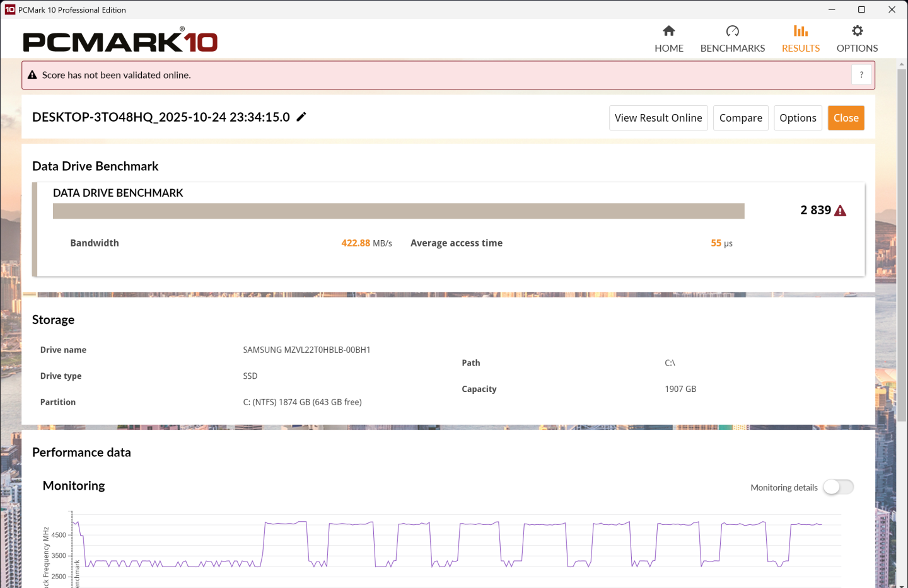Image resolution: width=908 pixels, height=588 pixels.
Task: Click the path value C:\
Action: (x=670, y=363)
